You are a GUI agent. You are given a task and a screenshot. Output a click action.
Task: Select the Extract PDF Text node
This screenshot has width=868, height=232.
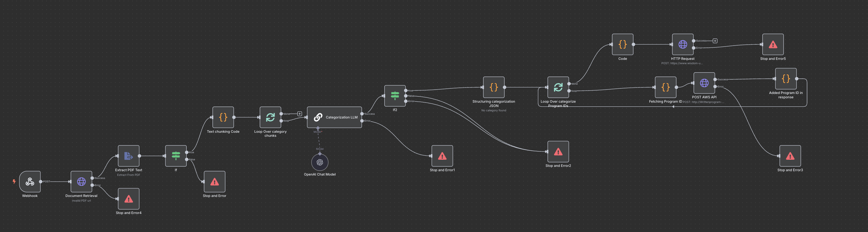(129, 156)
